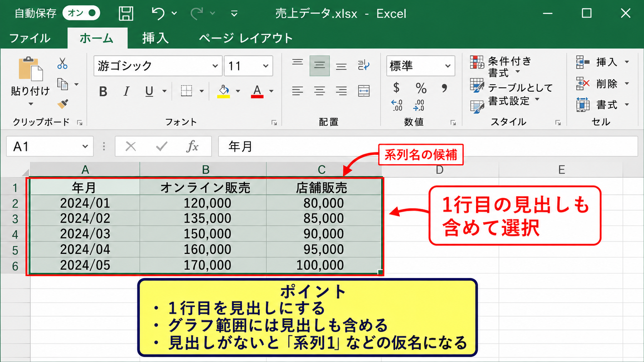Viewport: 644px width, 362px height.
Task: Apply the Borders icon
Action: [x=186, y=91]
